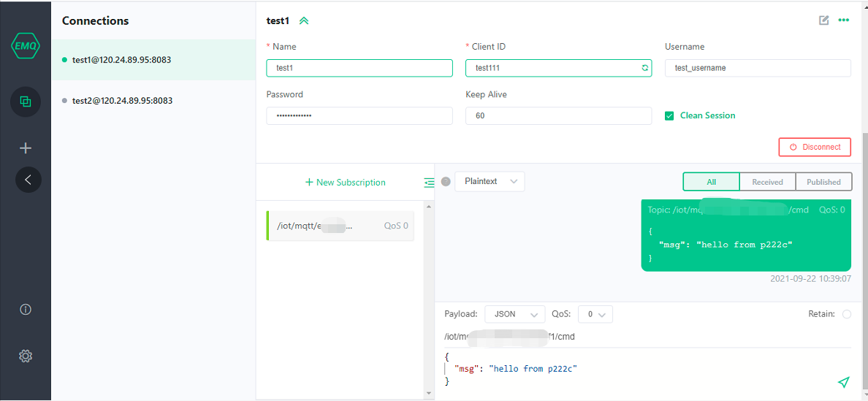Open the About info icon in sidebar
This screenshot has width=868, height=401.
(x=26, y=310)
